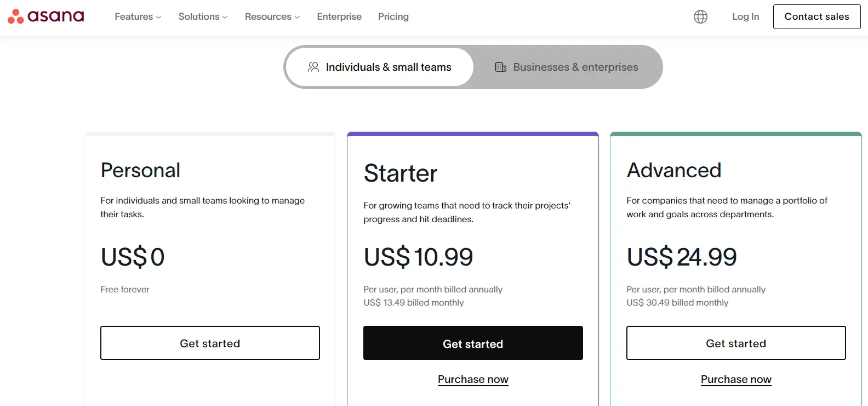The image size is (868, 406).
Task: Expand the Solutions dropdown
Action: tap(203, 16)
